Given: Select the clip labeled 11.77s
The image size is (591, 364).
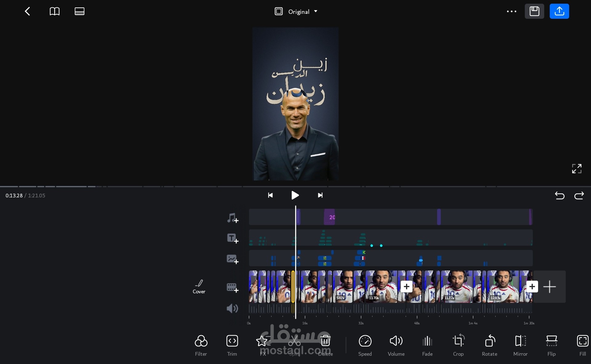Looking at the screenshot, I should tap(457, 287).
